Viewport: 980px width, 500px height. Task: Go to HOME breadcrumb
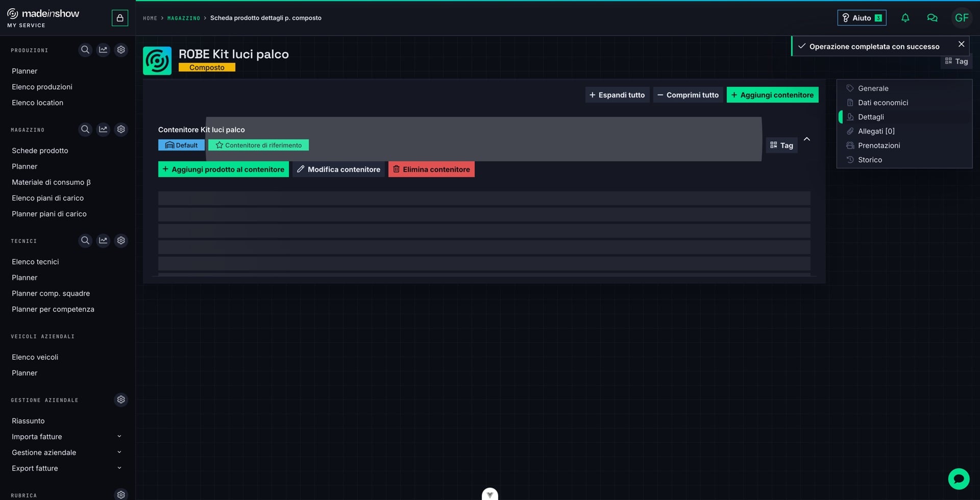tap(150, 18)
